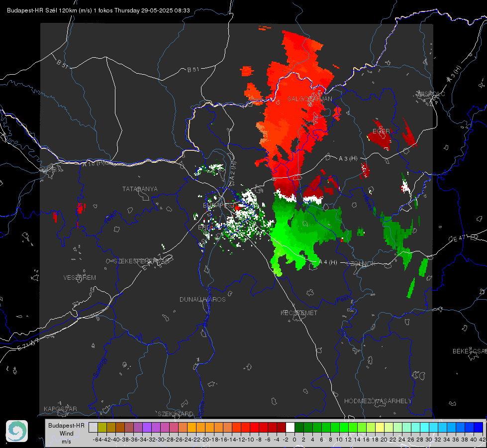This screenshot has height=448, width=487.
Task: Click the Budapest-HR Wind m/s legend label
Action: pos(67,434)
